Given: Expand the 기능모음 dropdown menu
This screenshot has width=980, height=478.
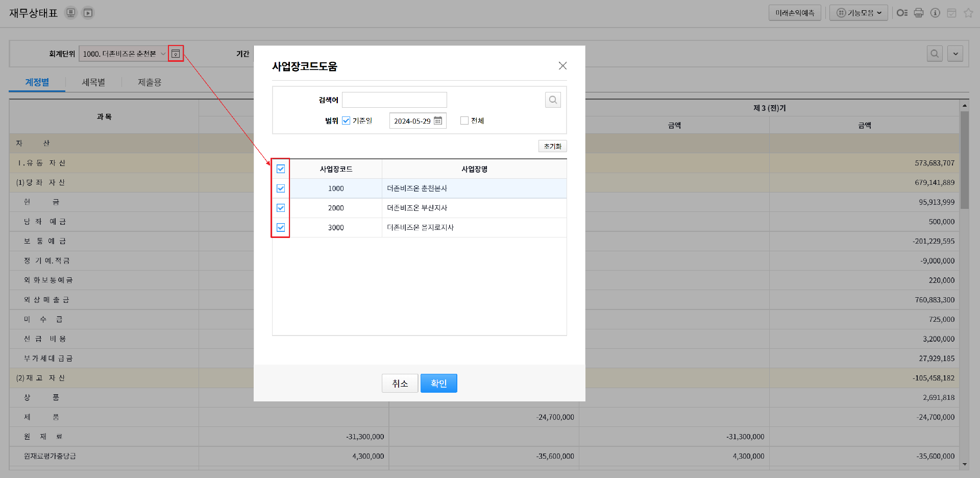Looking at the screenshot, I should [859, 13].
